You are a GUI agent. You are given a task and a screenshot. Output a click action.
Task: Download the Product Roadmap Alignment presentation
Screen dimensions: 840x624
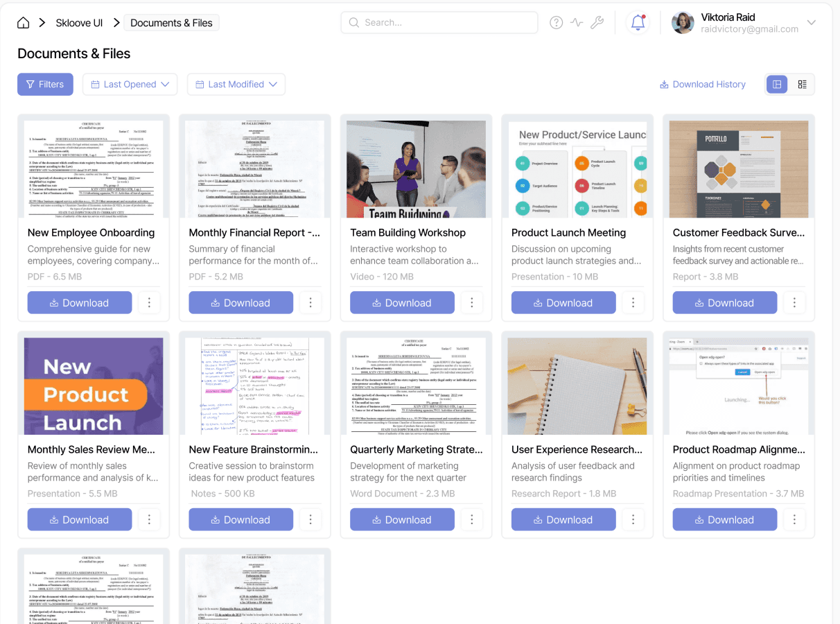(x=725, y=520)
